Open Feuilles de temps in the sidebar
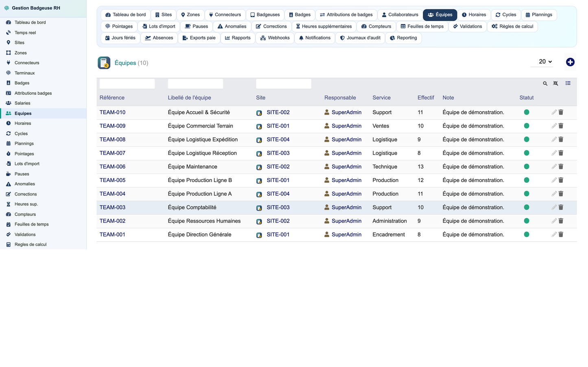 click(x=43, y=224)
